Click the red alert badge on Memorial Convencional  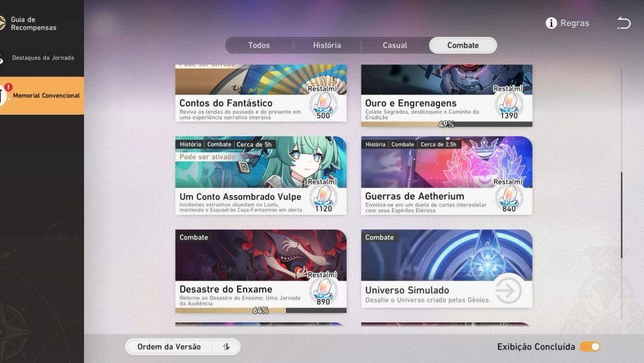8,87
